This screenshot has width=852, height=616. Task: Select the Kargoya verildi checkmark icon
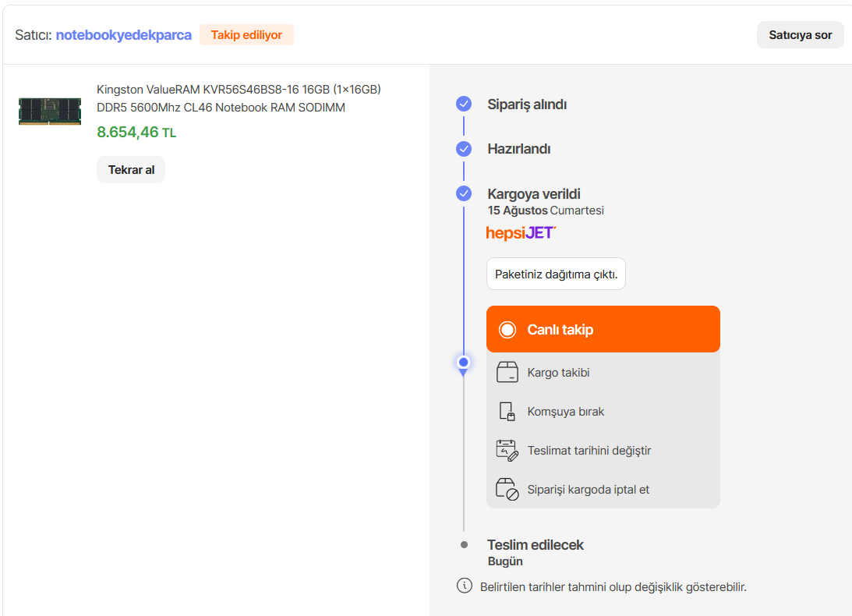(464, 193)
